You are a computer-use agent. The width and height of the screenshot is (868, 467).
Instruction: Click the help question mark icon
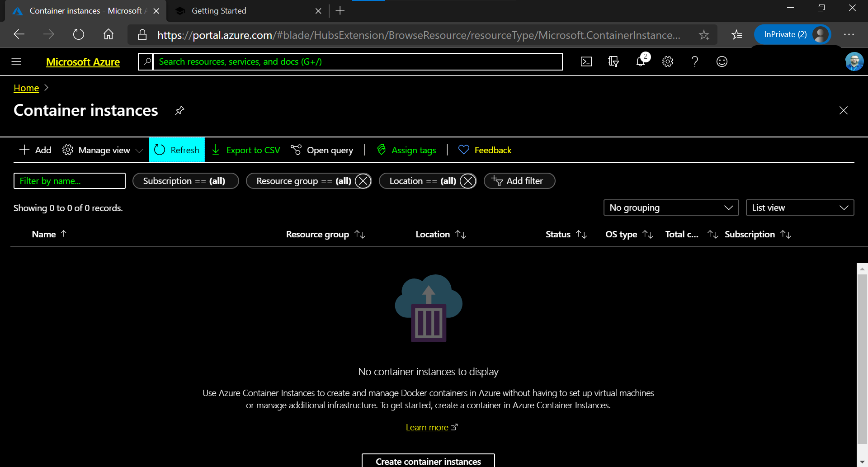[x=695, y=62]
